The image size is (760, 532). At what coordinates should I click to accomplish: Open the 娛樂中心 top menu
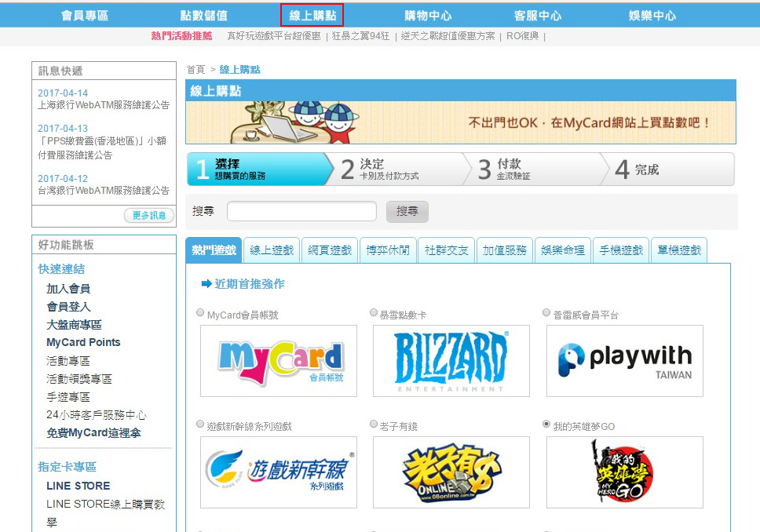coord(652,16)
